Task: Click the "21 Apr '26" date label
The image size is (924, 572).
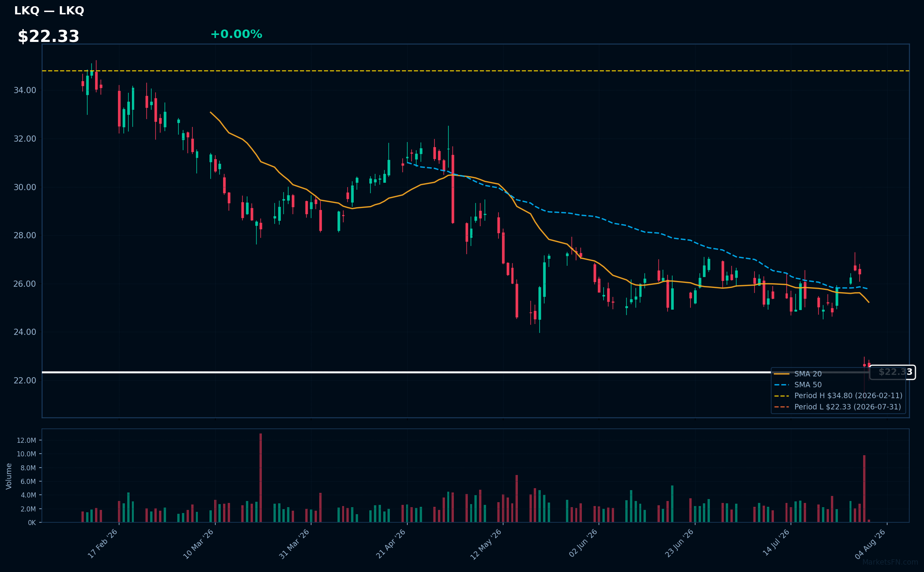Action: [x=391, y=544]
